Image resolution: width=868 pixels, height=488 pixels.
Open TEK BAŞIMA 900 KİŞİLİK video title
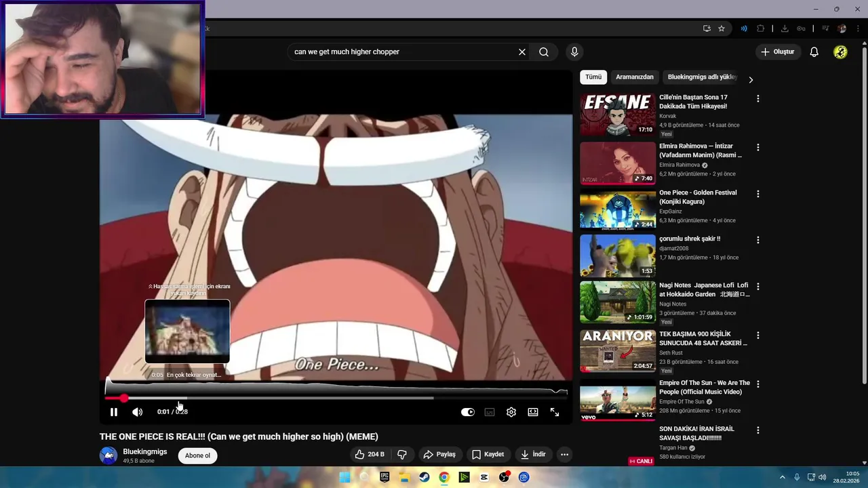tap(703, 338)
